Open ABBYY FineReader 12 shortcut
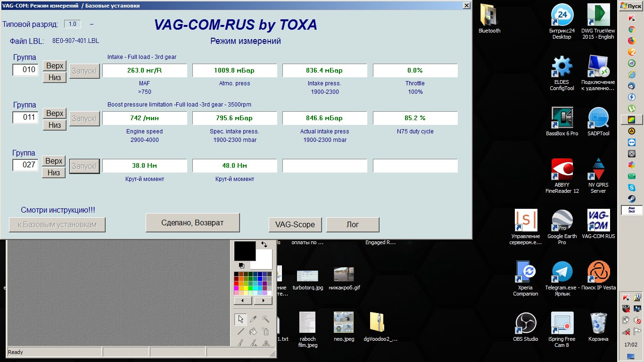The image size is (644, 362). [x=562, y=176]
